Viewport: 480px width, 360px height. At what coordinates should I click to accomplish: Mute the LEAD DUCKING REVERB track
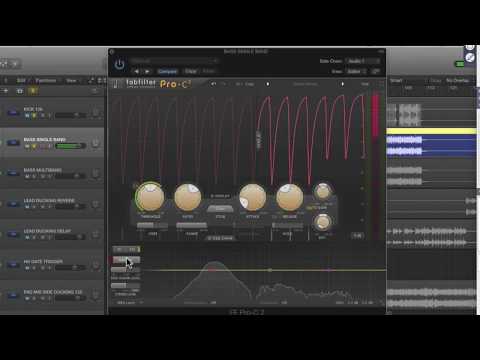(x=27, y=207)
